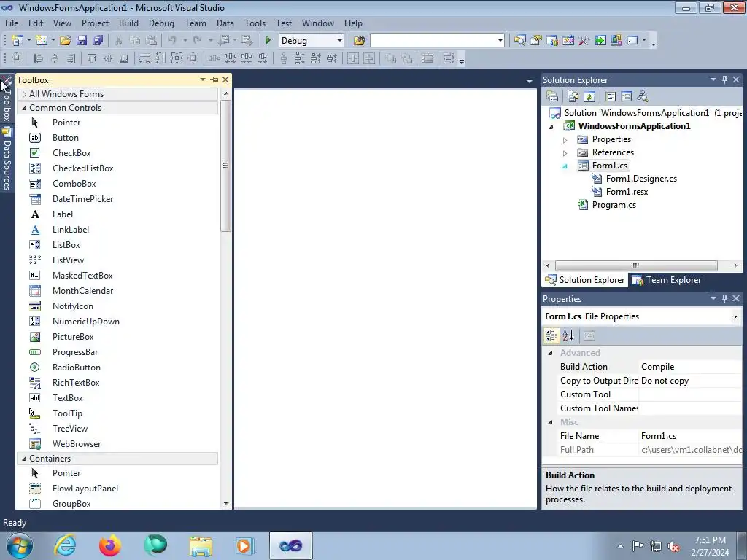
Task: Open the Debug menu
Action: pyautogui.click(x=161, y=23)
